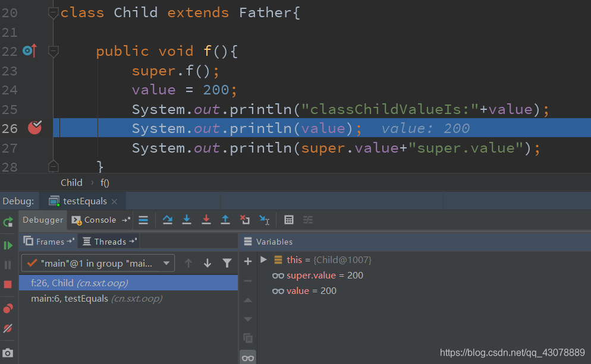
Task: Restore the Console layout arrow icon
Action: tap(126, 220)
